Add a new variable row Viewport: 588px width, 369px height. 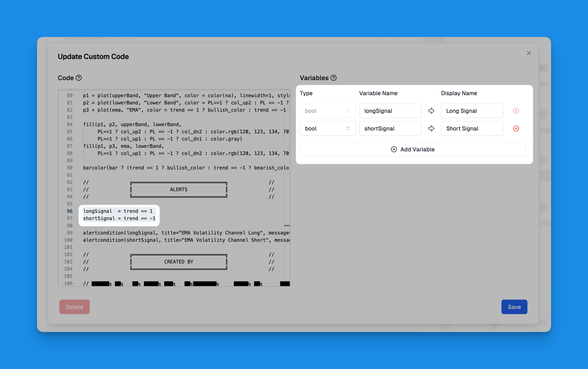click(413, 149)
